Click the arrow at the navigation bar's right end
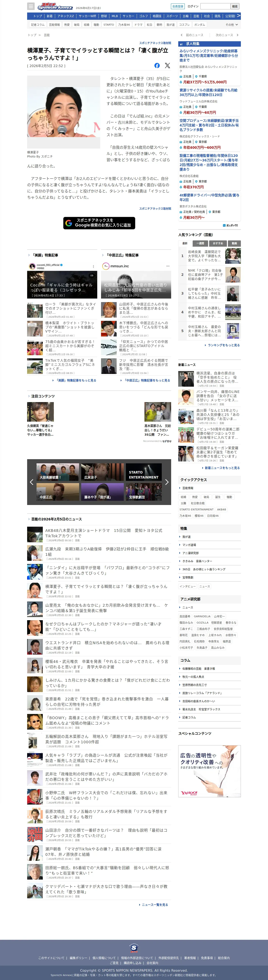268x980 pixels. (x=239, y=16)
